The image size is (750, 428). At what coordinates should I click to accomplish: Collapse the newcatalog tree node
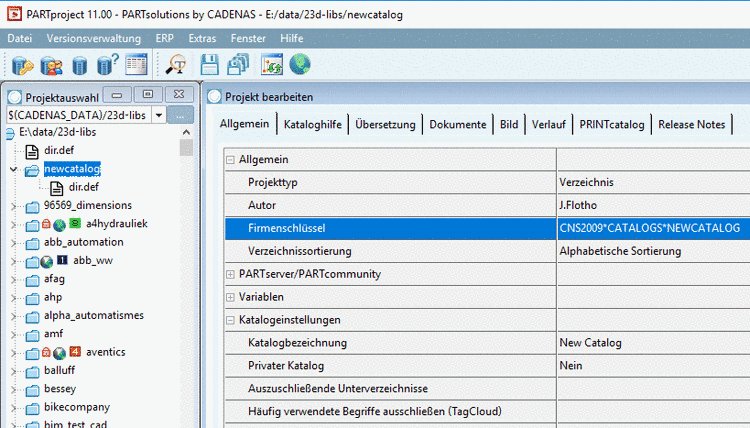pyautogui.click(x=13, y=169)
